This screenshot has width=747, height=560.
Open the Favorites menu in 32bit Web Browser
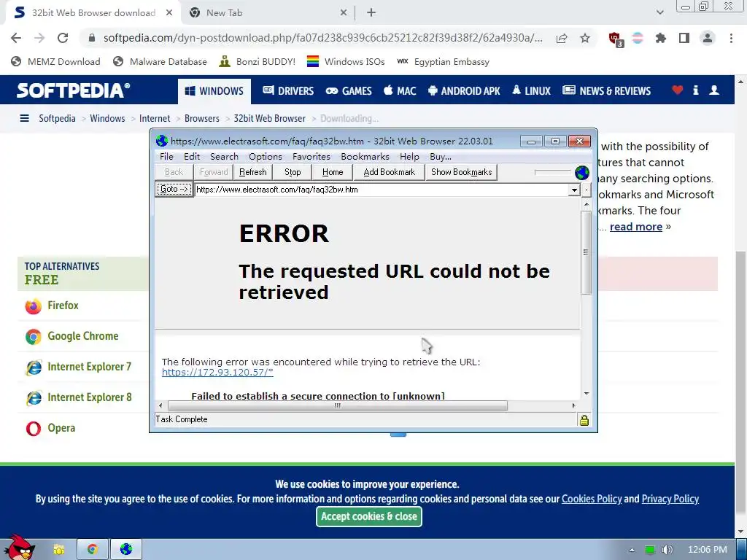point(311,156)
